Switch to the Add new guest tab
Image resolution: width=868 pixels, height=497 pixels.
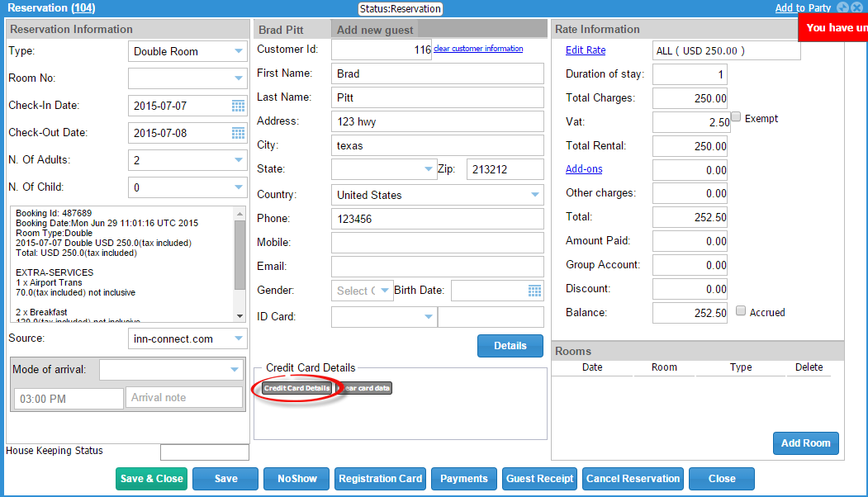[375, 30]
